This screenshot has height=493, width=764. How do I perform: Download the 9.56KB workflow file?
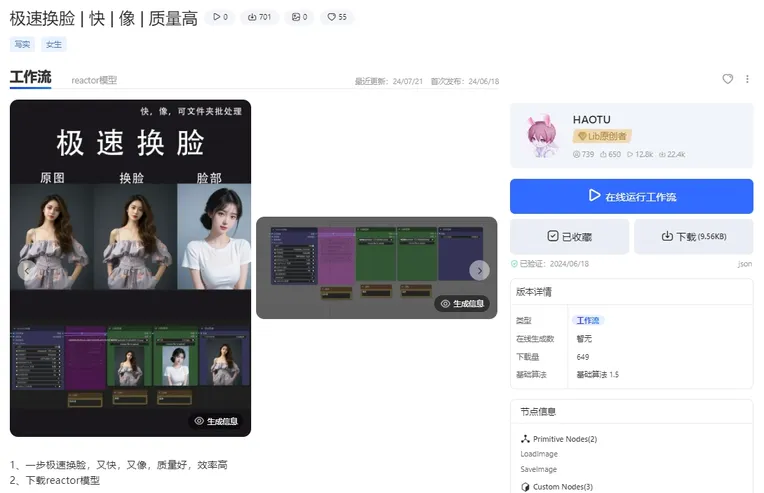coord(693,237)
